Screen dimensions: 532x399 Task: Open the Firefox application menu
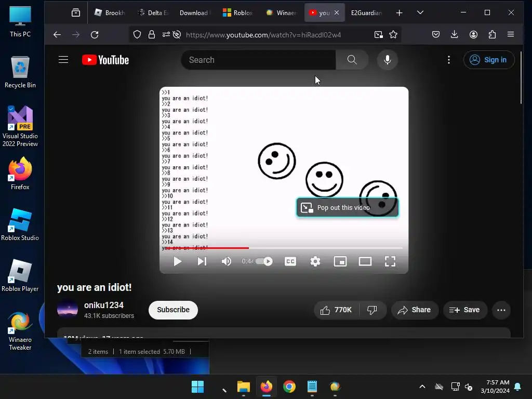(511, 35)
